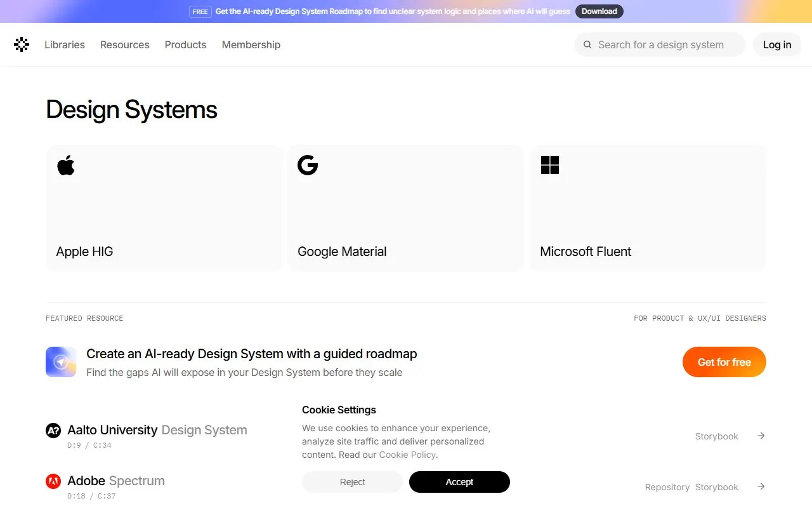Open the Products menu
Image resolution: width=812 pixels, height=508 pixels.
185,44
